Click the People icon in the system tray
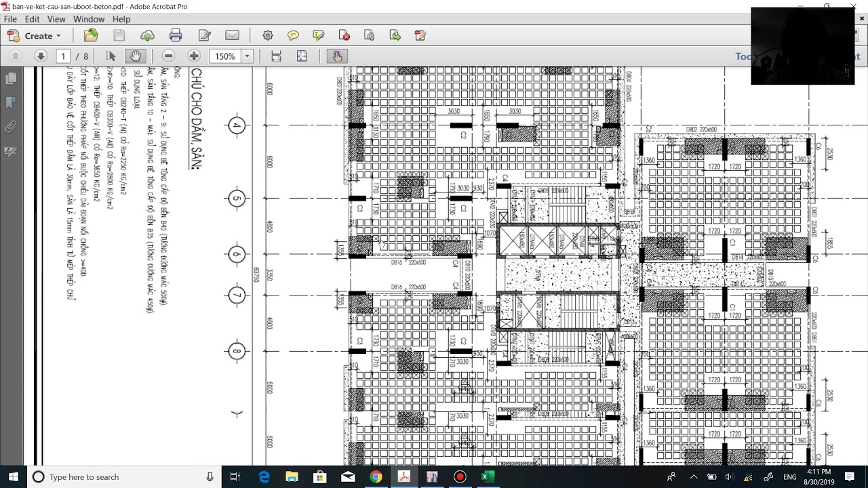Viewport: 868px width, 488px height. [671, 477]
